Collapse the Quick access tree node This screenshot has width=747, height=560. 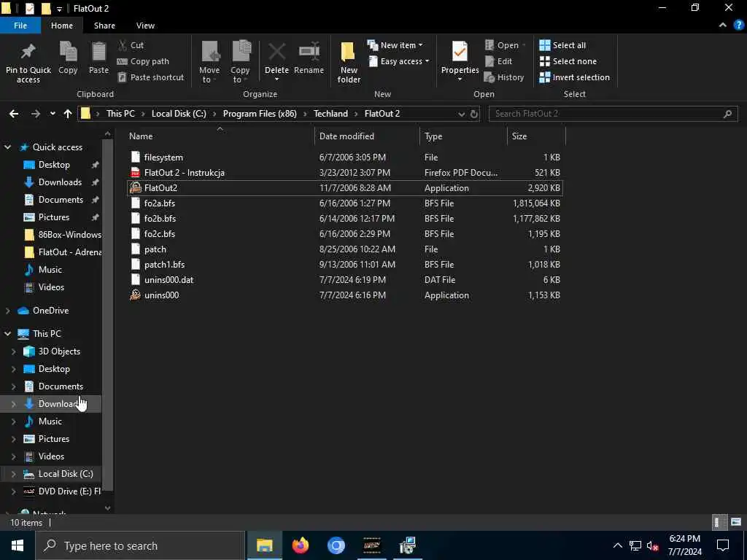pos(7,147)
